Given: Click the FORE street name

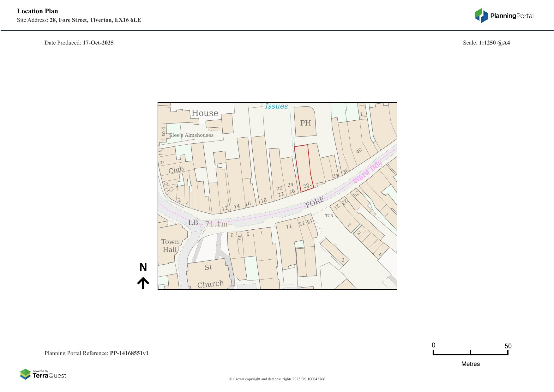Looking at the screenshot, I should click(x=315, y=202).
